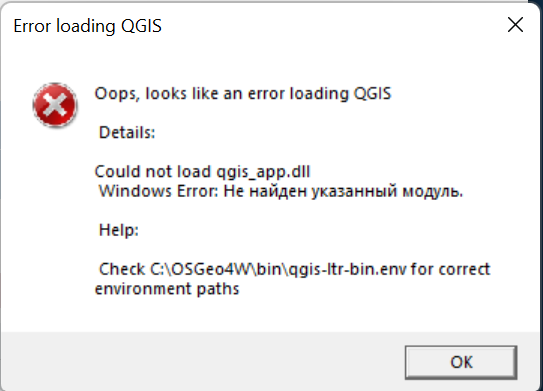The height and width of the screenshot is (391, 543).
Task: Select the 'Oops, looks like an error' message line
Action: 243,94
